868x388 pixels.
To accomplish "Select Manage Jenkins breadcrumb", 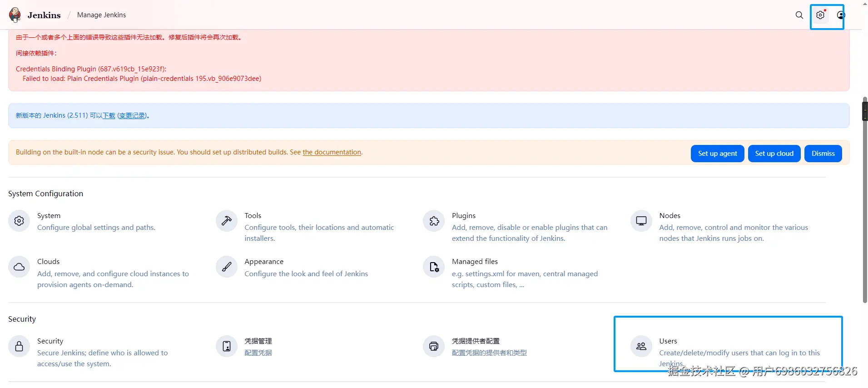I will tap(101, 15).
